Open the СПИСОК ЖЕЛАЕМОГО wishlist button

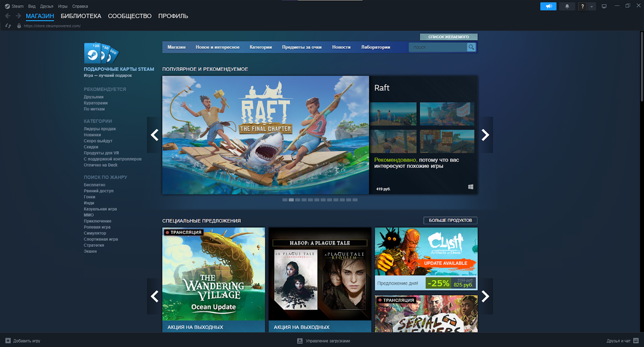[449, 37]
